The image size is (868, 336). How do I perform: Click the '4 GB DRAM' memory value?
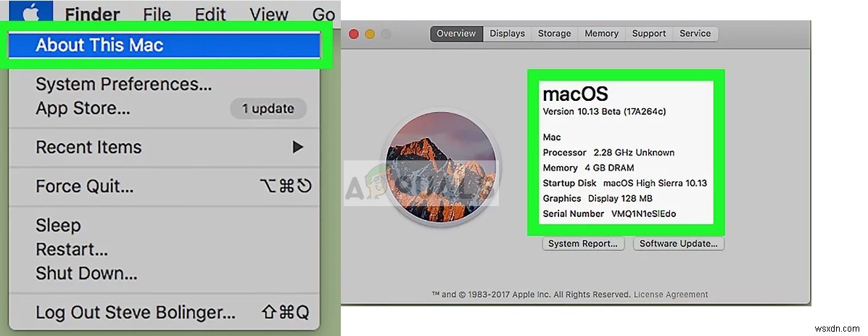tap(609, 168)
